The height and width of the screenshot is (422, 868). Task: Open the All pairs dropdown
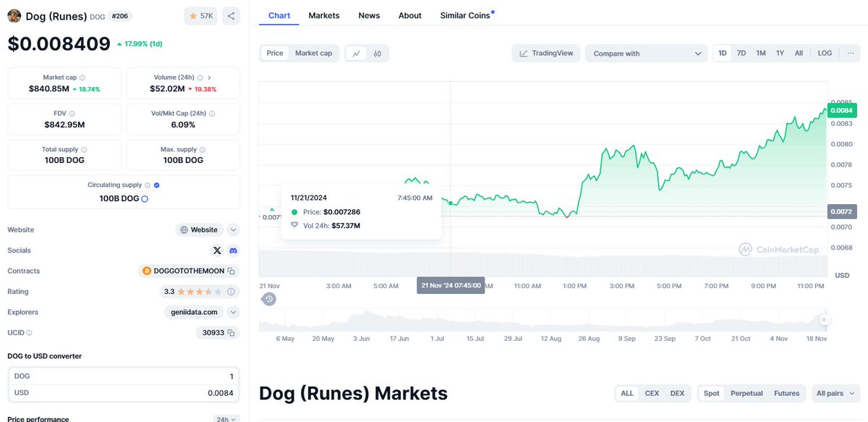point(835,393)
